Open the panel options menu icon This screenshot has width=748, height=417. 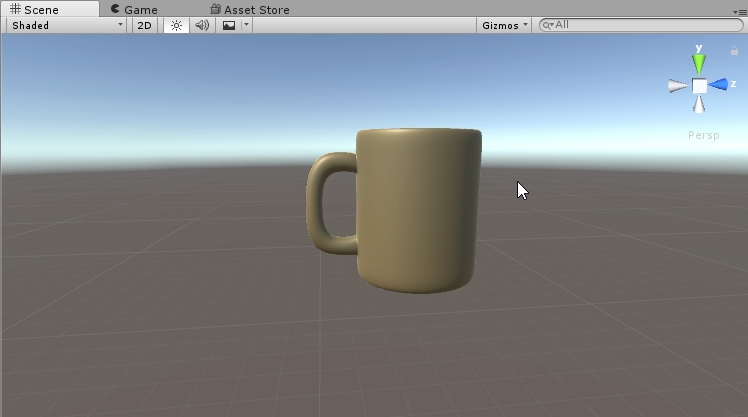click(x=741, y=12)
